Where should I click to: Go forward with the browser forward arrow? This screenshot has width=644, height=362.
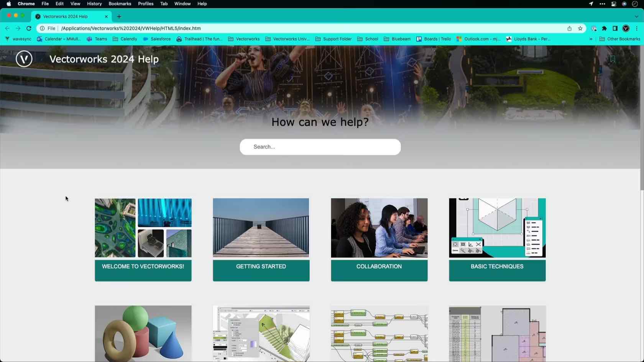tap(18, 28)
